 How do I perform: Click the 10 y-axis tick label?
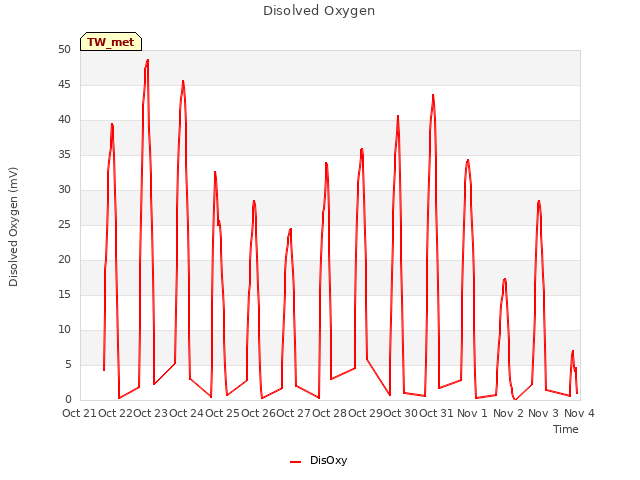click(x=64, y=330)
